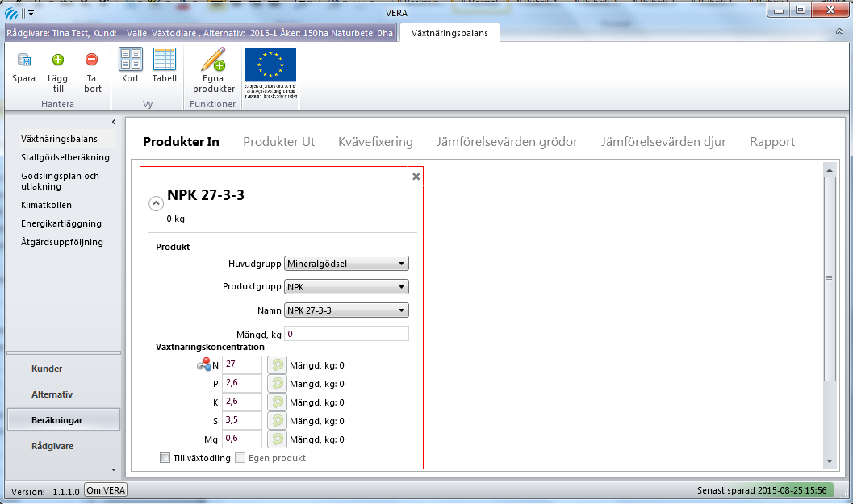This screenshot has width=853, height=504.
Task: Click the Spara save icon
Action: click(24, 60)
